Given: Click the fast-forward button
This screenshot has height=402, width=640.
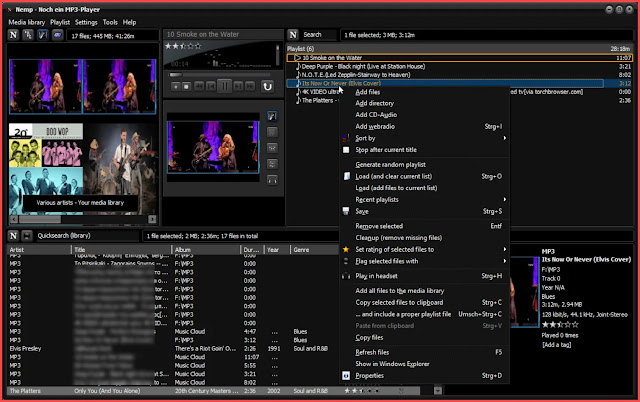Looking at the screenshot, I should [250, 87].
